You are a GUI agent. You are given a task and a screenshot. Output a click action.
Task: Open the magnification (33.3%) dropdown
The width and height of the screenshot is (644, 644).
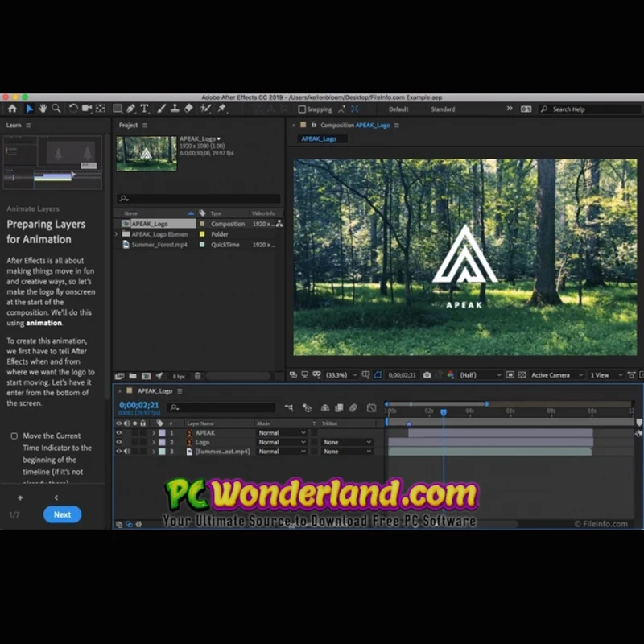click(x=341, y=375)
